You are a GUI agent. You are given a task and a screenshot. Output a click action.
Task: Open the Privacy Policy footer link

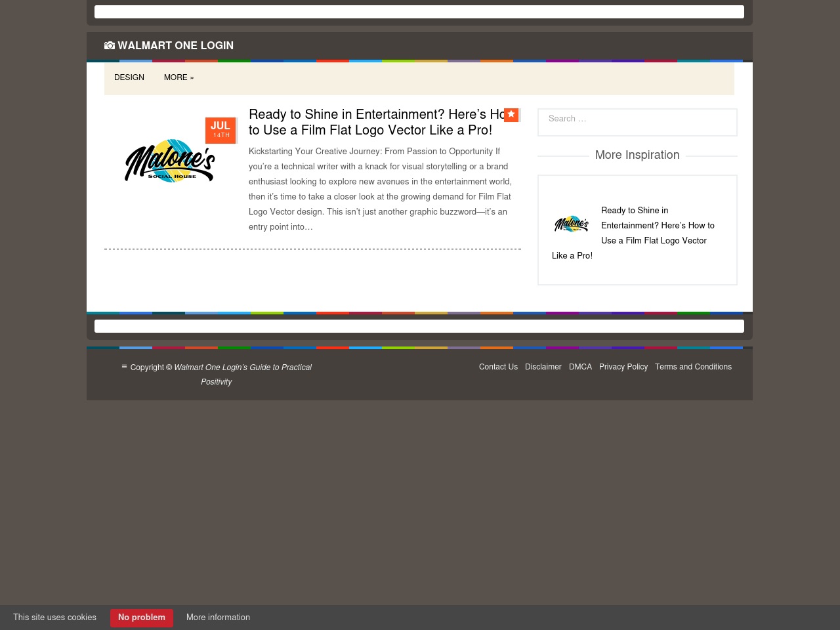623,367
